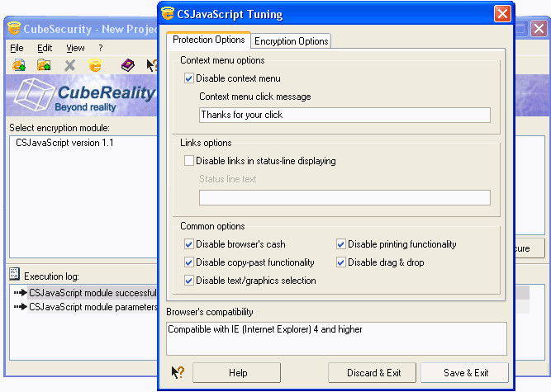The image size is (551, 392).
Task: Click the Browser's compatibility text box
Action: pyautogui.click(x=337, y=338)
